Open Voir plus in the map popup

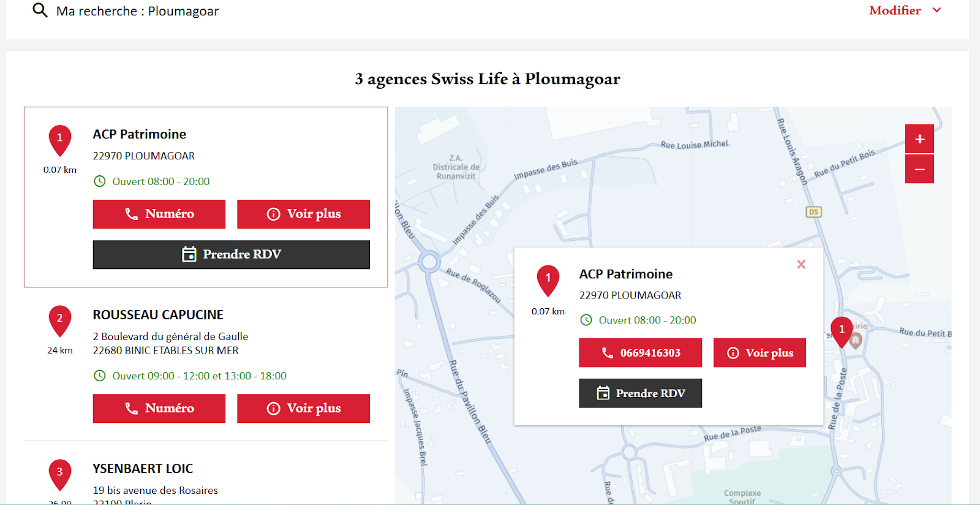[x=759, y=353]
